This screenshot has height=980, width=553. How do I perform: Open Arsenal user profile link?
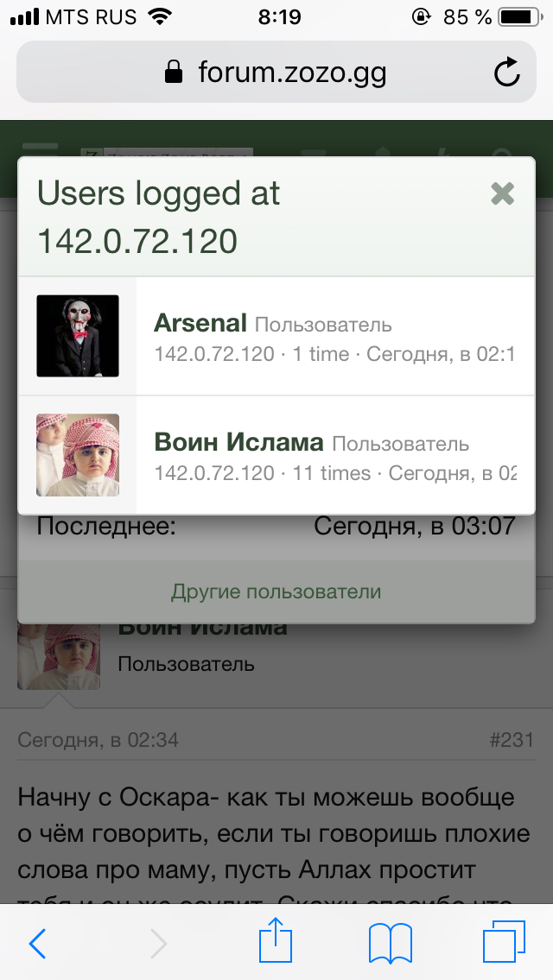click(200, 323)
